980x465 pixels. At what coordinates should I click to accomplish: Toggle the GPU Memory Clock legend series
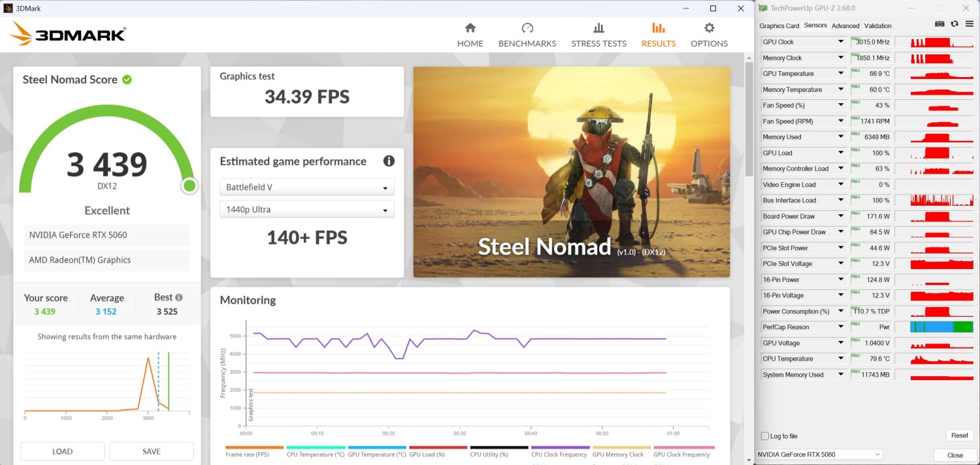point(621,452)
